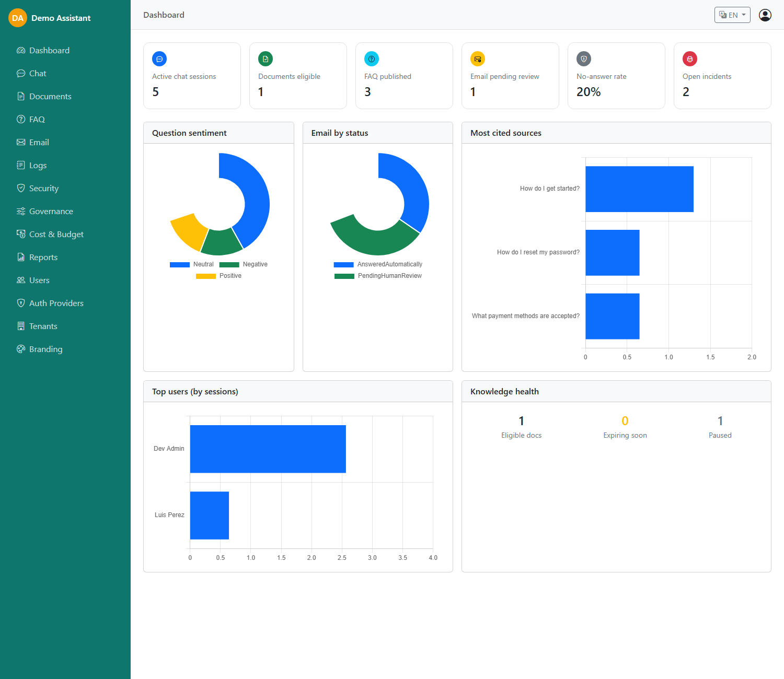Open the Branding sidebar link

point(65,349)
